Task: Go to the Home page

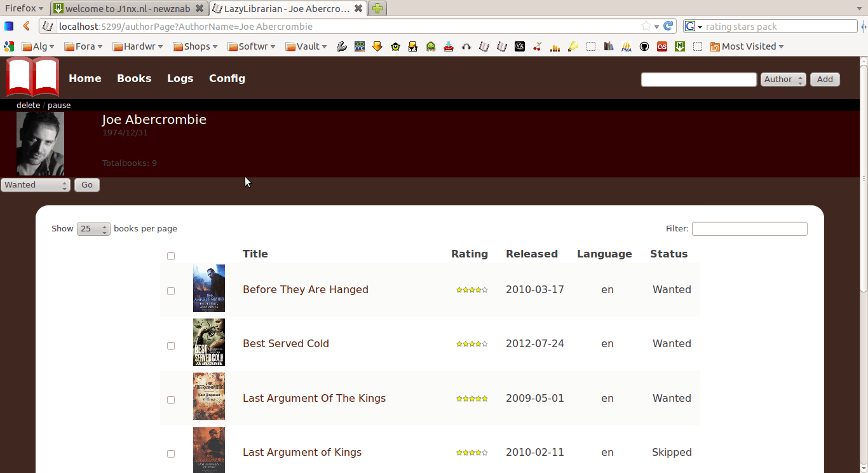Action: pyautogui.click(x=85, y=78)
